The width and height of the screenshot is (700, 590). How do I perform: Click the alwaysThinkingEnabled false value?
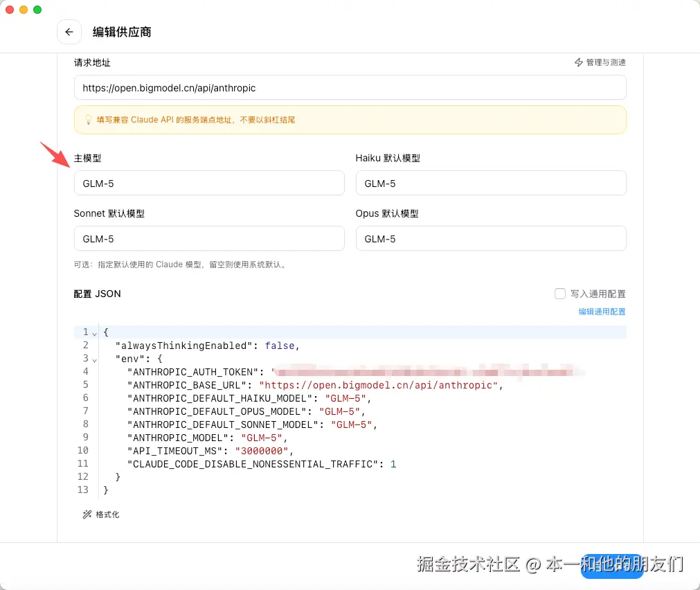pos(280,346)
